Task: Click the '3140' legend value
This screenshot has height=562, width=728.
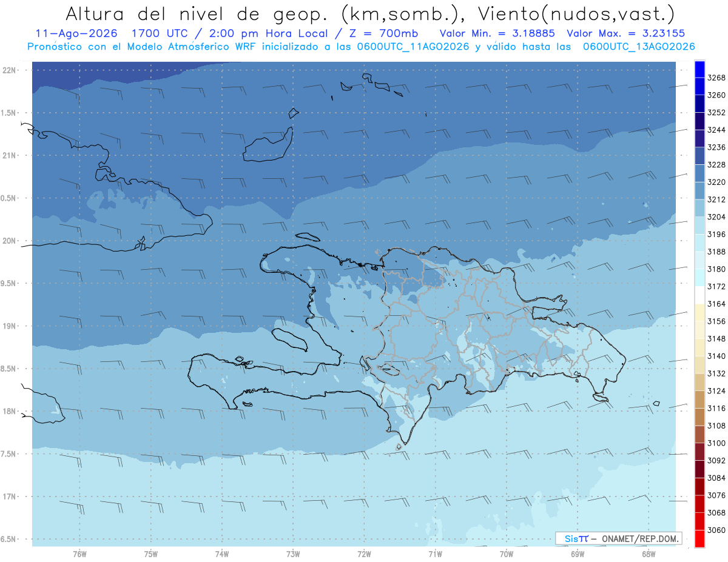Action: (x=716, y=356)
